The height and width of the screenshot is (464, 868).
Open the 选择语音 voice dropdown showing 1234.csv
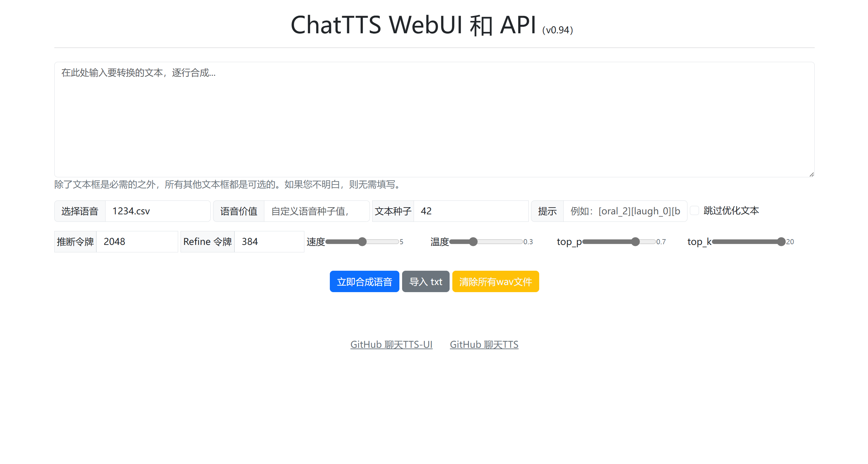click(x=158, y=211)
